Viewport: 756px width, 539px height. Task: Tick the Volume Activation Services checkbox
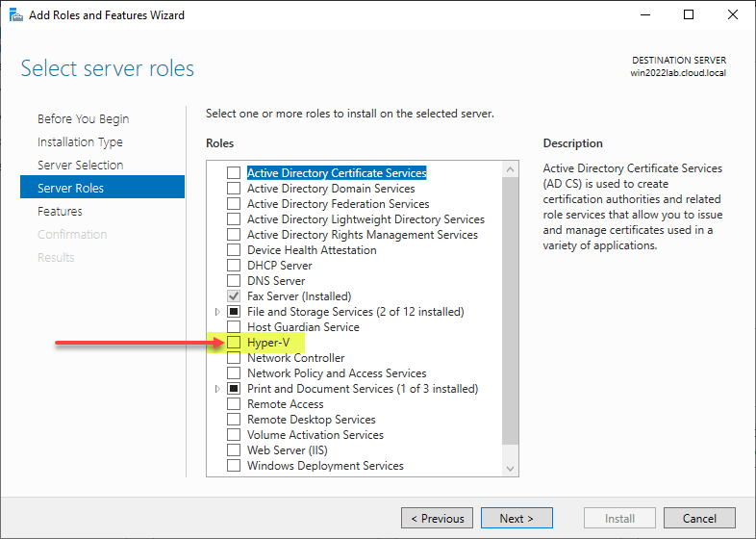pyautogui.click(x=234, y=435)
